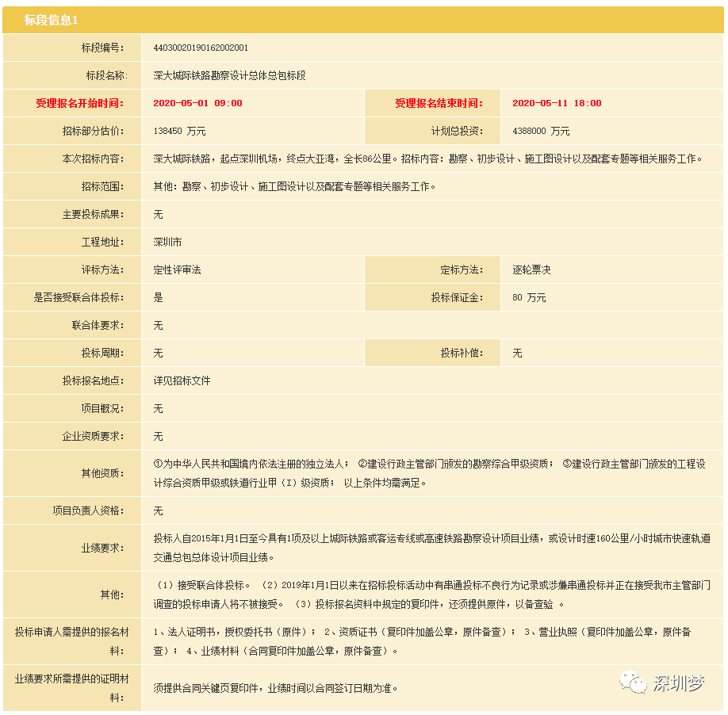Screen dimensions: 728x715
Task: Click the 投标补偿 label
Action: pyautogui.click(x=462, y=353)
